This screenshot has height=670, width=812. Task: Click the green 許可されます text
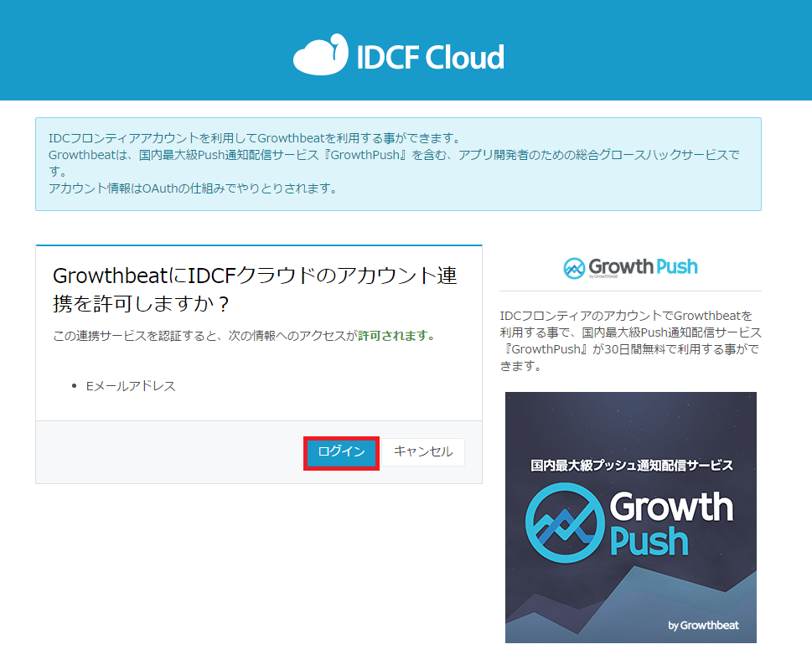tap(396, 336)
